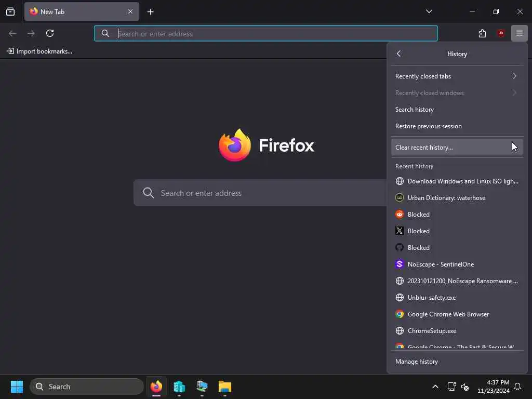
Task: Open the Extensions puzzle icon
Action: click(482, 33)
